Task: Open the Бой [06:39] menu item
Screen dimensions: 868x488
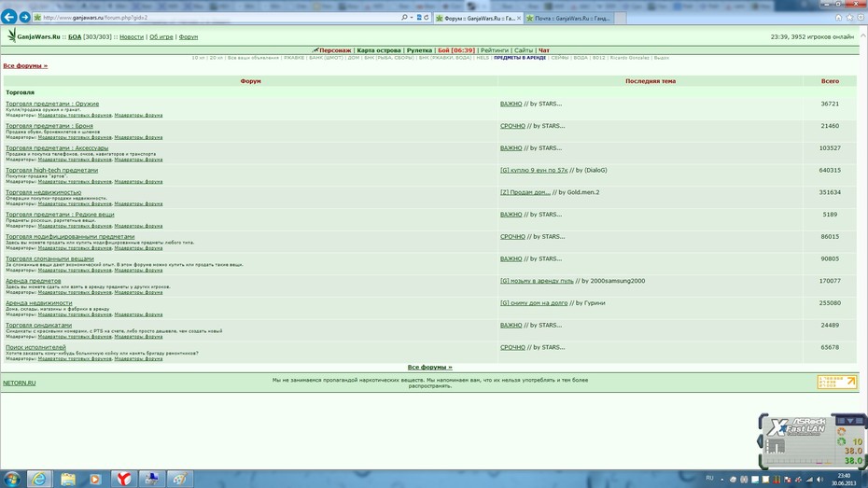Action: click(x=456, y=50)
